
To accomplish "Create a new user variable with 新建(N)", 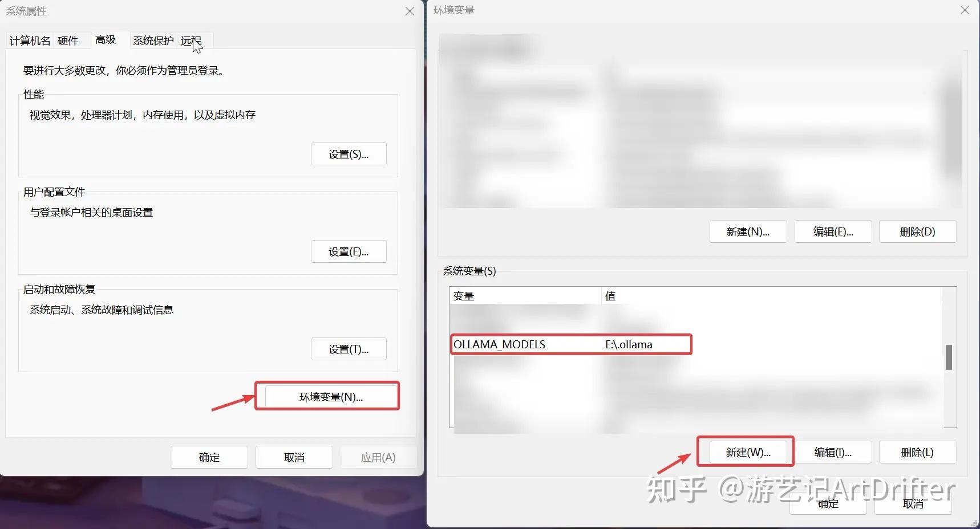I will 748,231.
